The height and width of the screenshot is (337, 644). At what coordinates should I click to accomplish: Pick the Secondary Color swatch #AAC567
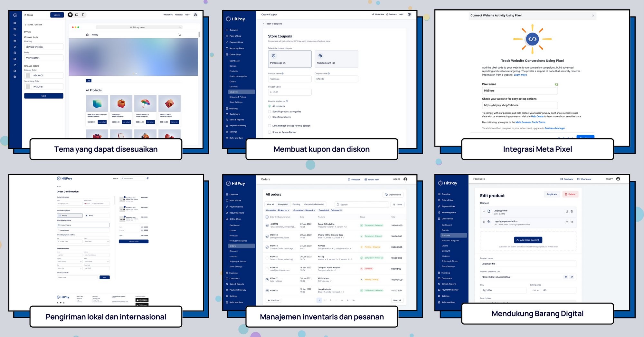tap(28, 87)
